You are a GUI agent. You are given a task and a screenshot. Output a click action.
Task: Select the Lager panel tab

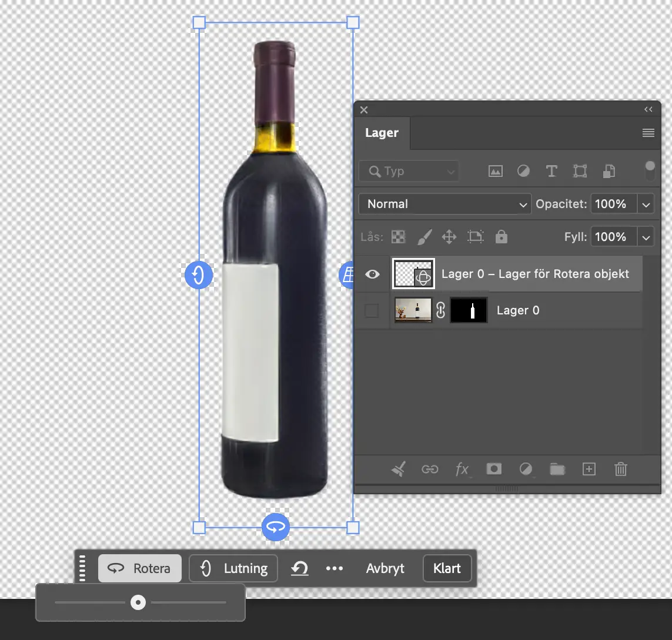[x=382, y=133]
